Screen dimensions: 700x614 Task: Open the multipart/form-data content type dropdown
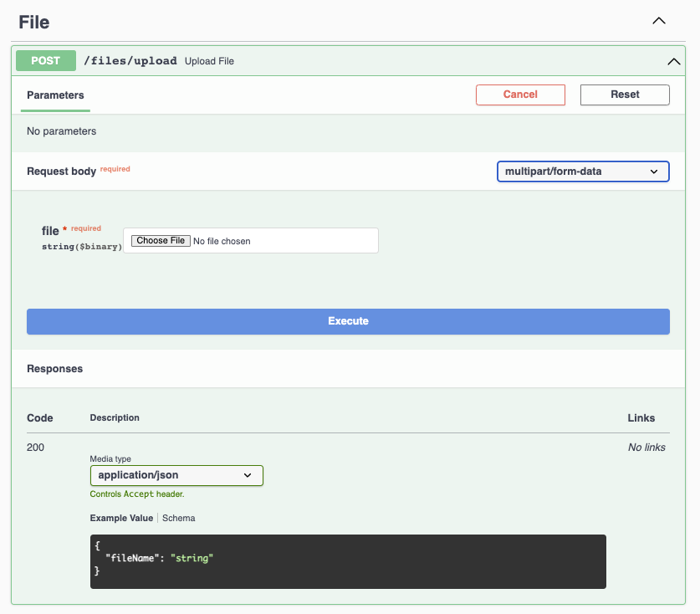[x=583, y=171]
